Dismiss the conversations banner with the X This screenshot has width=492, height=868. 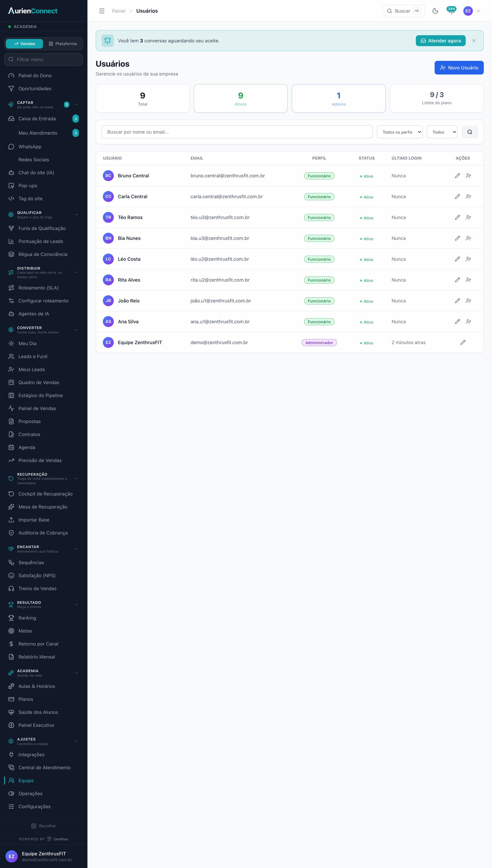474,41
